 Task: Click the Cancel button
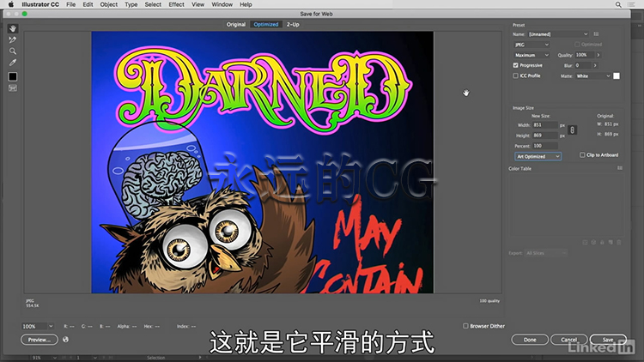click(568, 340)
